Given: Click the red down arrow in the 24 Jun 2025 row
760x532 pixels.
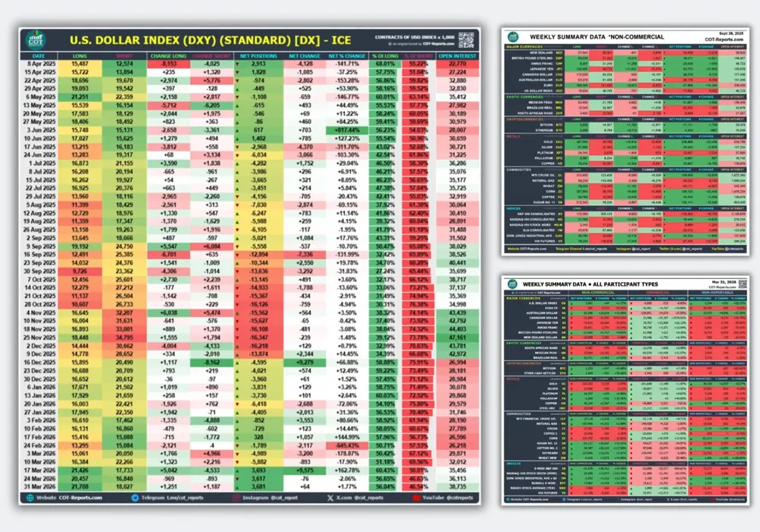Looking at the screenshot, I should [237, 155].
